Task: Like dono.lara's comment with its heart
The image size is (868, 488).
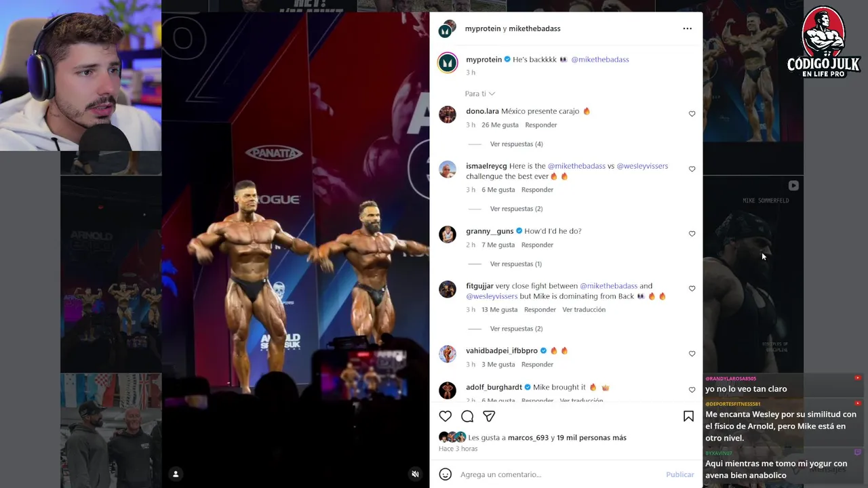Action: [692, 114]
